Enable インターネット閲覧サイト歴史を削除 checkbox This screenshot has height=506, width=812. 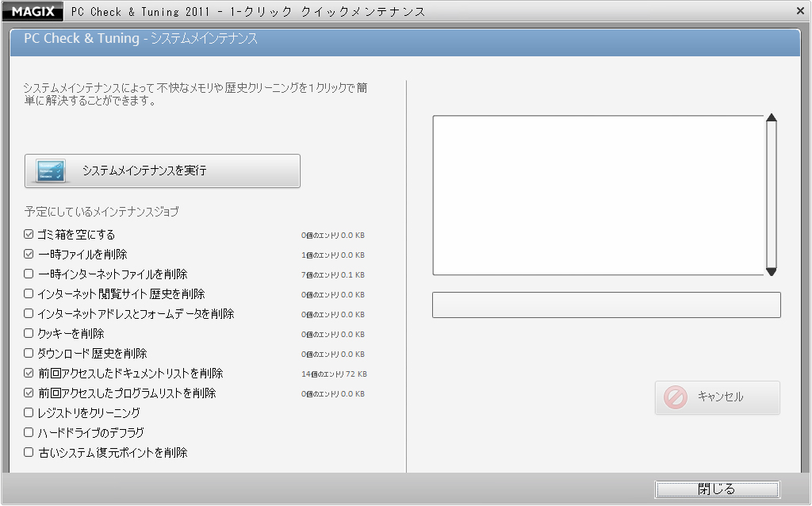coord(29,293)
